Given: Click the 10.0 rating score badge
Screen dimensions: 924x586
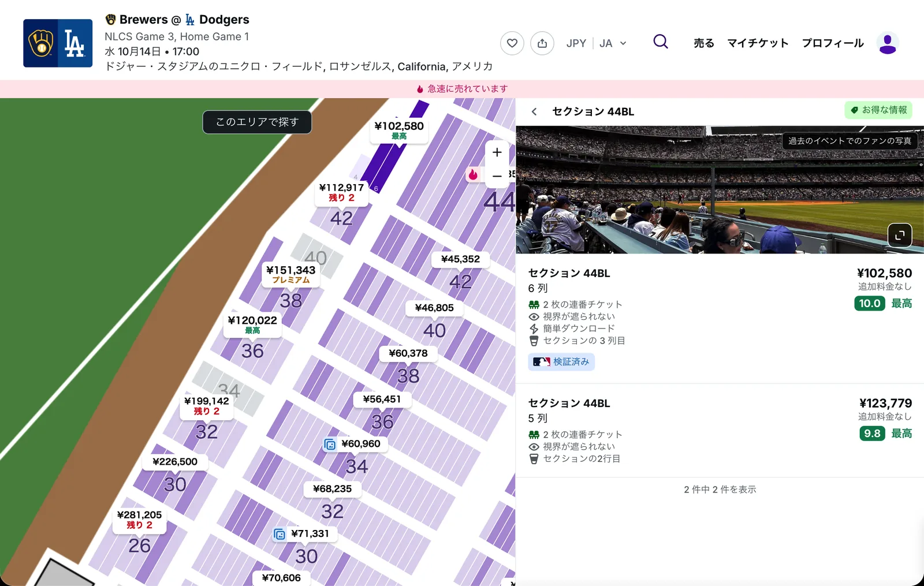Looking at the screenshot, I should 870,304.
